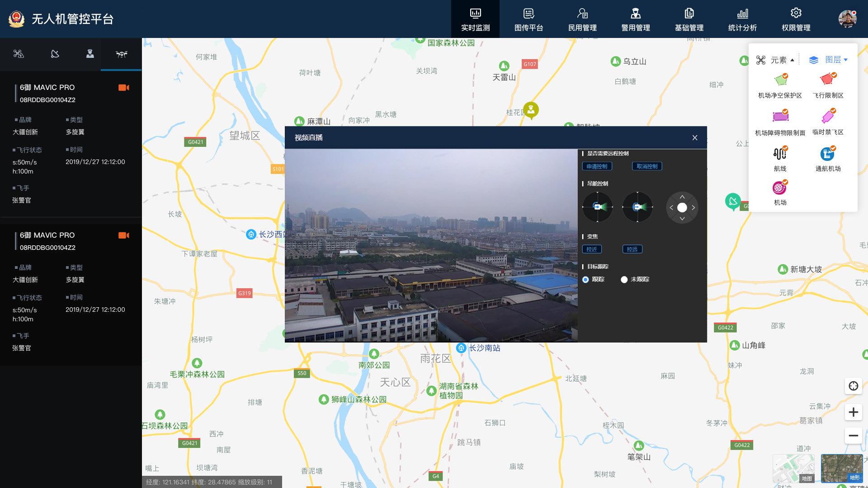Click the 拉近 zoom button
Viewport: 868px width, 488px height.
[x=591, y=249]
